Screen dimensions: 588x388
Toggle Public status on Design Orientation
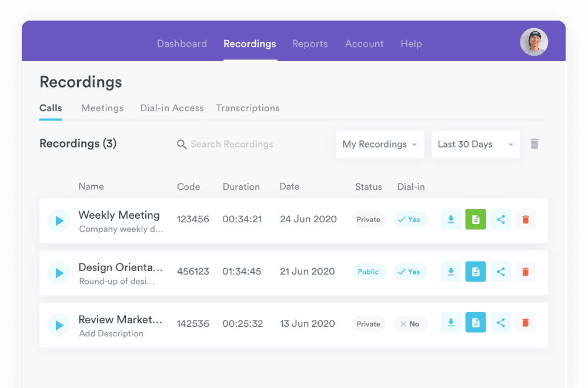[369, 272]
